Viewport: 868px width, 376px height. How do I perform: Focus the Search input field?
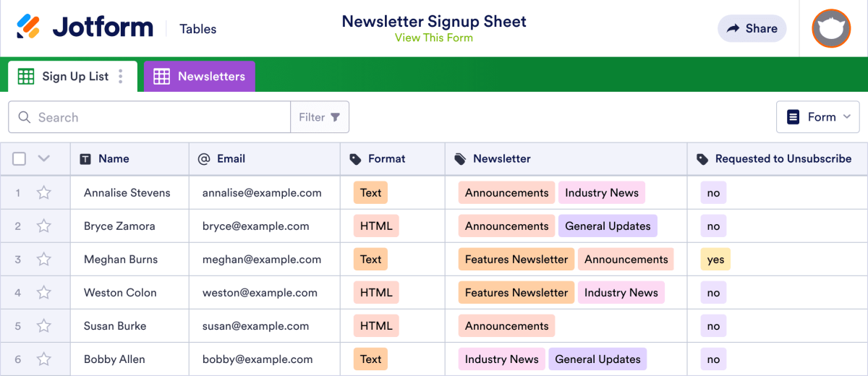(x=150, y=117)
